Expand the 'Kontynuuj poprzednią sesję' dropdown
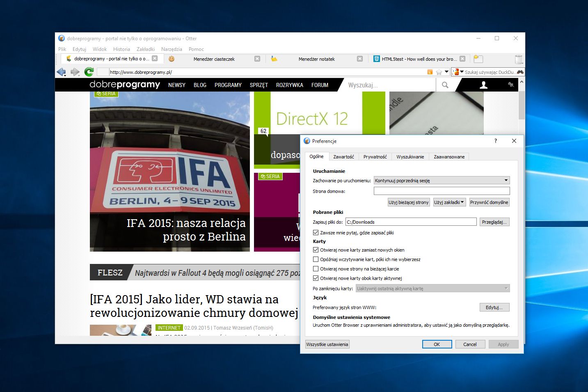This screenshot has height=392, width=588. [442, 180]
